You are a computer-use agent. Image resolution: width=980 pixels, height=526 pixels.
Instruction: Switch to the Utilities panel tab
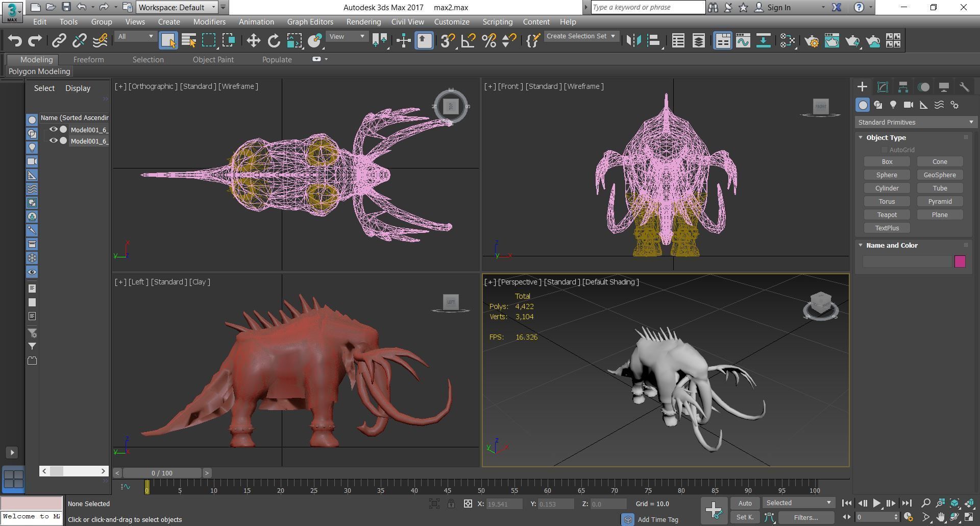click(964, 87)
